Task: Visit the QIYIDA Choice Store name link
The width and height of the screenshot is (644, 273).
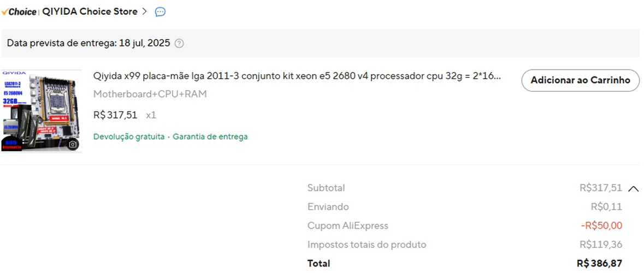Action: [90, 11]
